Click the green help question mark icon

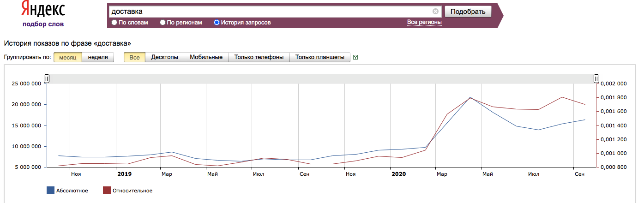coord(355,58)
